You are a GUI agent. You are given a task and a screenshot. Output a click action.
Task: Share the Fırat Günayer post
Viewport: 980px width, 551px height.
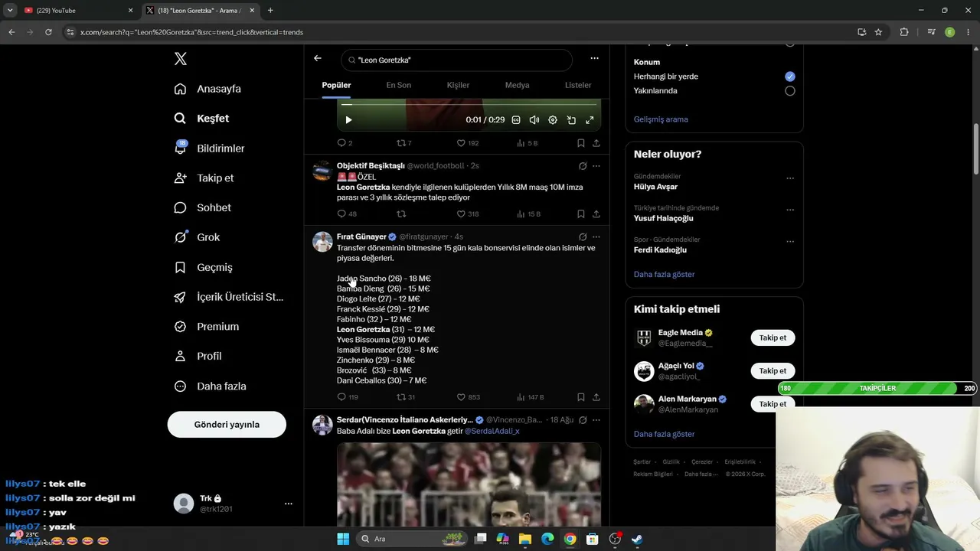(x=596, y=397)
